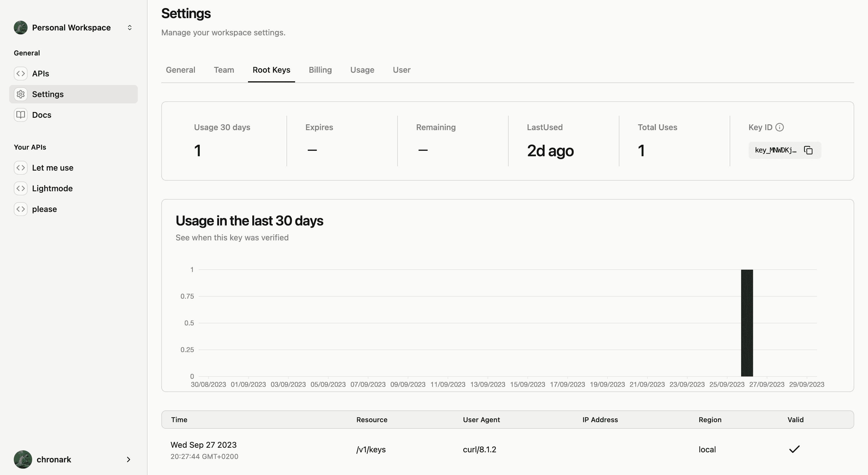Select the 'please' API item
The height and width of the screenshot is (475, 868).
[44, 209]
